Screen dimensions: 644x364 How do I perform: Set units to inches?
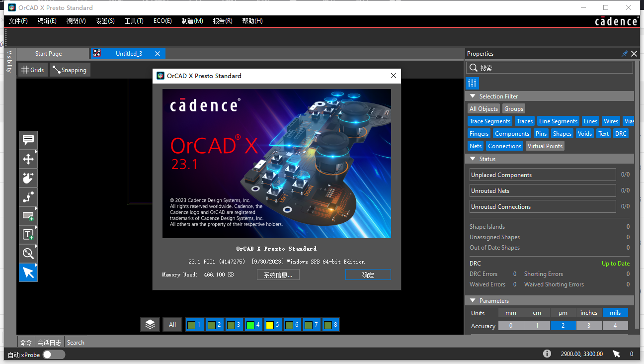589,313
